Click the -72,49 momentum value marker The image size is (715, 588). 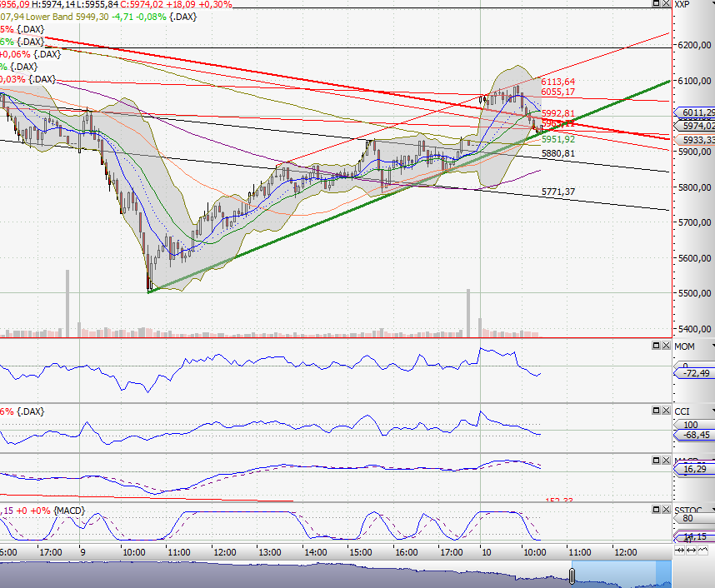[693, 373]
